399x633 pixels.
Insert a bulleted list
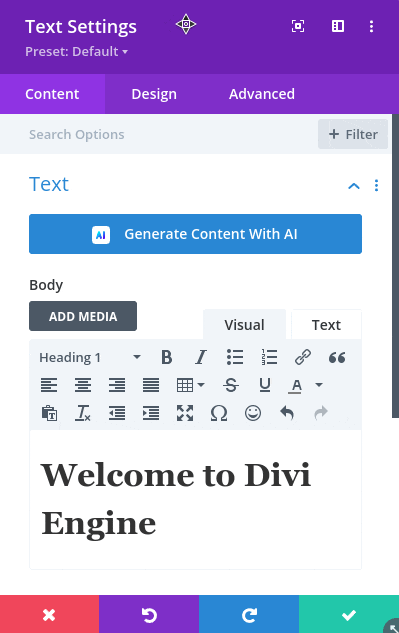pyautogui.click(x=235, y=357)
